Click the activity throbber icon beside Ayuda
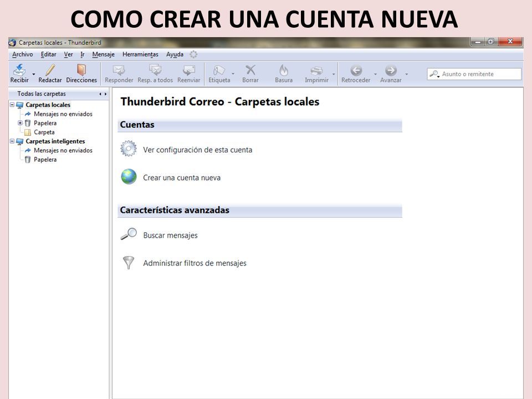This screenshot has width=532, height=399. tap(193, 54)
